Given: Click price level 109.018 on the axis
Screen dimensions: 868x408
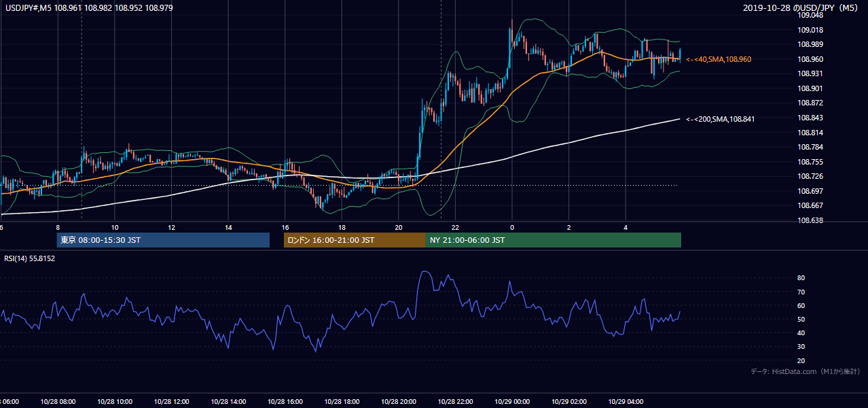Looking at the screenshot, I should [x=810, y=30].
